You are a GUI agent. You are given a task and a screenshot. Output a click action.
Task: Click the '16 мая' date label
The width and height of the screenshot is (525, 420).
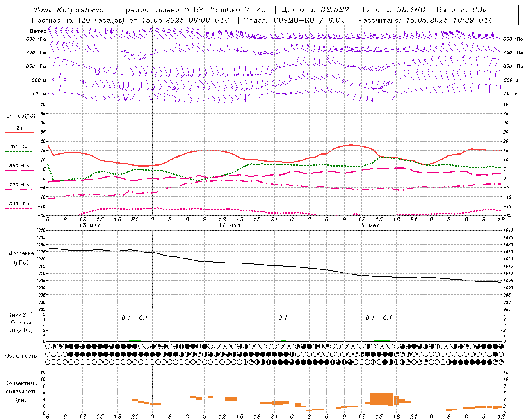pos(229,225)
